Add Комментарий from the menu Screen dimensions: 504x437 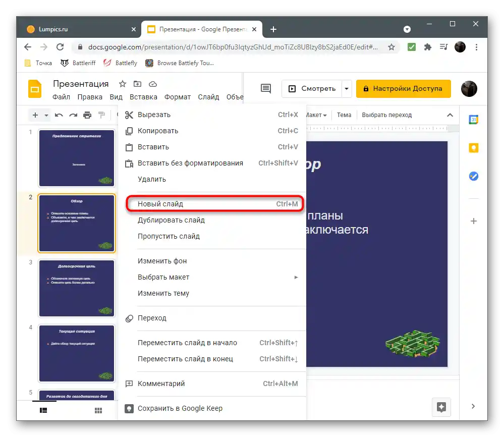pos(212,384)
